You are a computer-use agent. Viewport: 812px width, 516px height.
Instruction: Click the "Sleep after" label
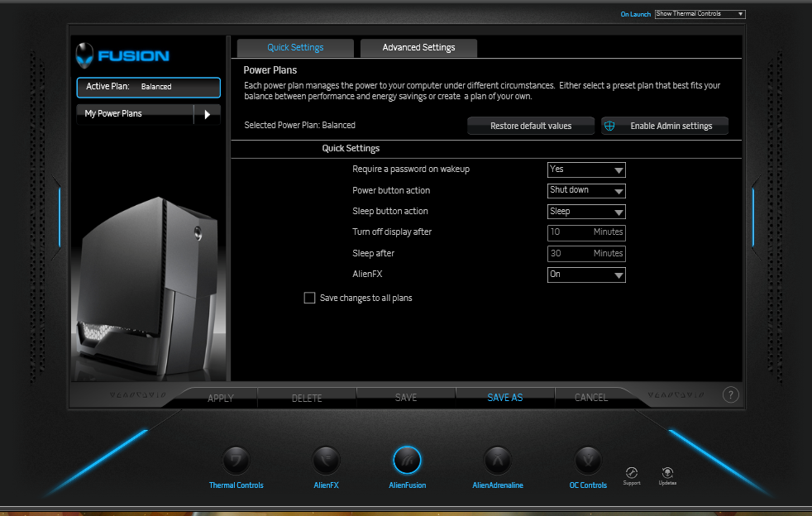(x=374, y=253)
